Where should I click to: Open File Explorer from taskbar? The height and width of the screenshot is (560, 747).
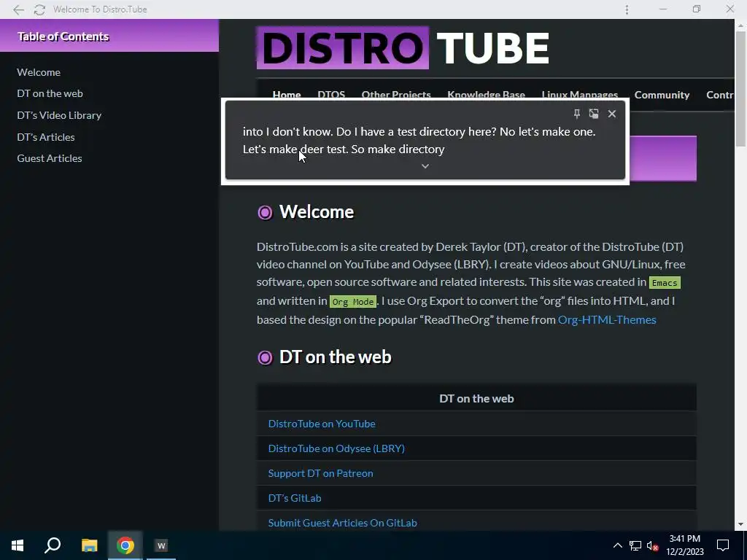point(89,545)
